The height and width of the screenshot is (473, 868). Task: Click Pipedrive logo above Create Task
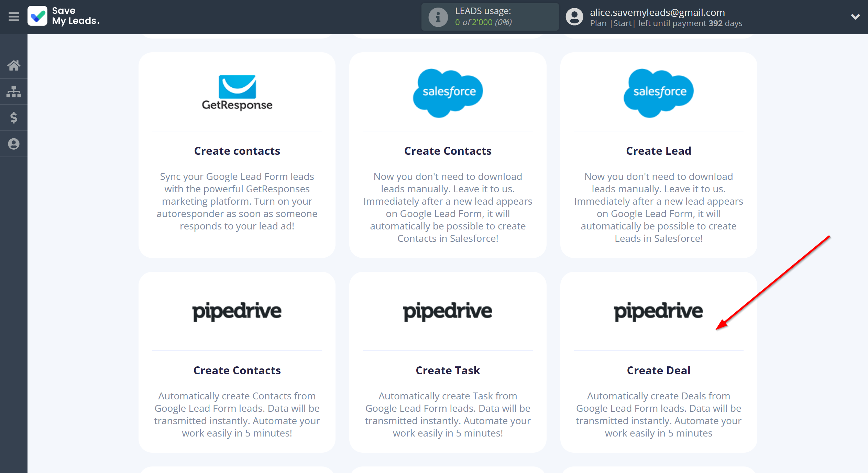[448, 311]
